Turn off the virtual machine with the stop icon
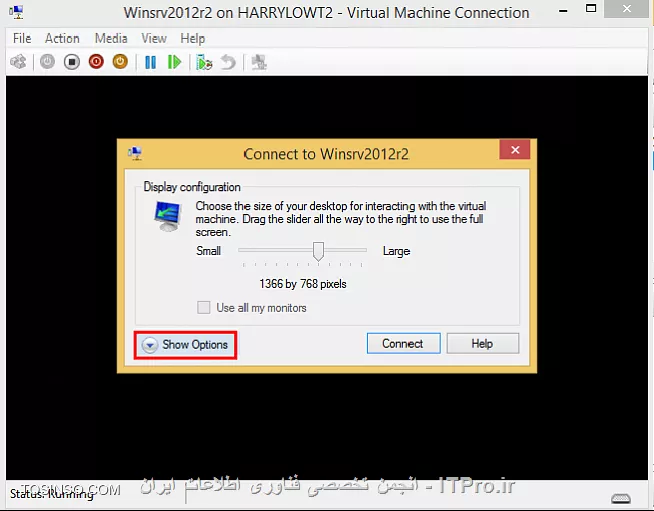The image size is (654, 511). coord(72,62)
